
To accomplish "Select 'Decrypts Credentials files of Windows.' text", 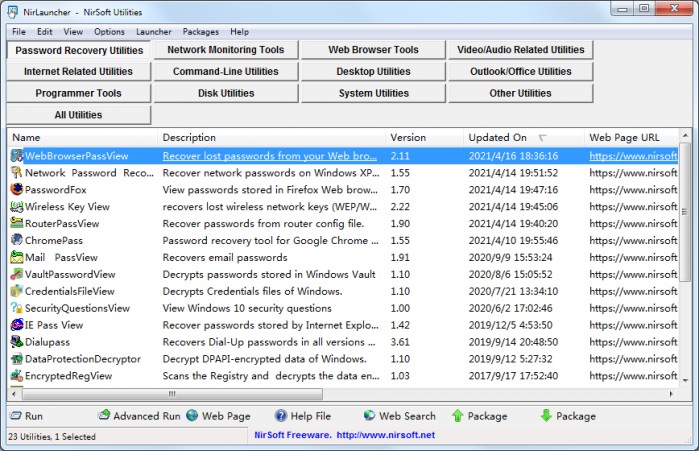I will tap(252, 291).
